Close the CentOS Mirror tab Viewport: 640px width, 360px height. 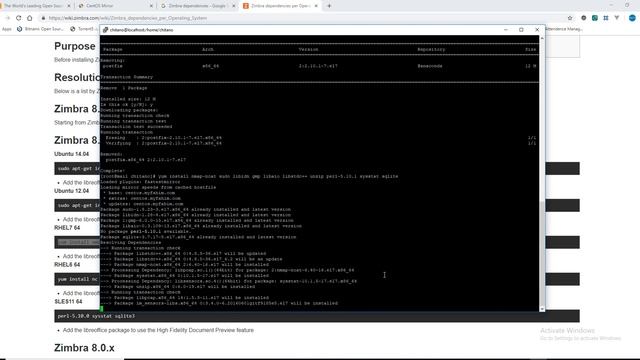[x=151, y=6]
